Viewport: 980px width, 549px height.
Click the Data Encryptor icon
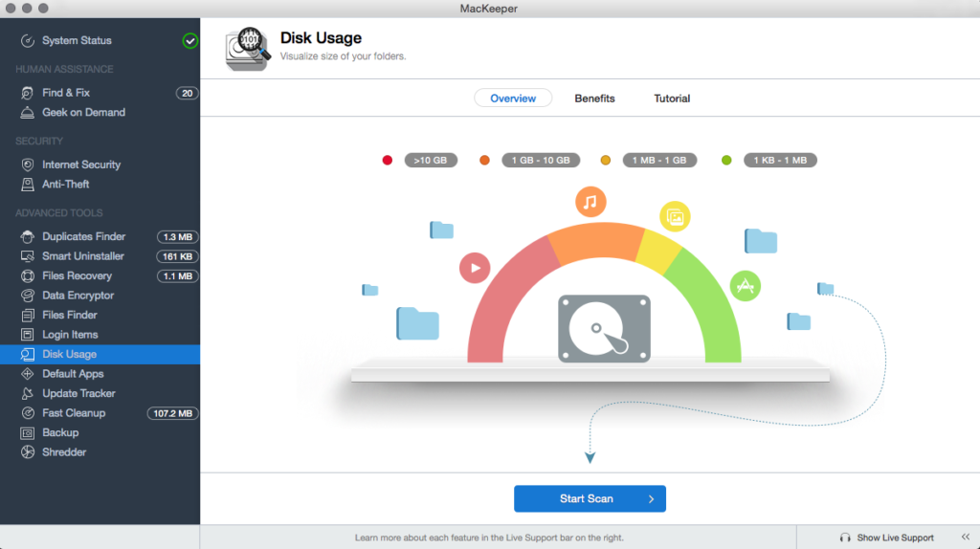(28, 296)
